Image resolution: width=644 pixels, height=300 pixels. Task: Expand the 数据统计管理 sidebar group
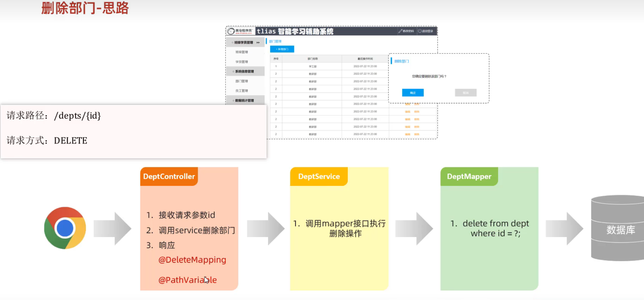click(x=244, y=100)
